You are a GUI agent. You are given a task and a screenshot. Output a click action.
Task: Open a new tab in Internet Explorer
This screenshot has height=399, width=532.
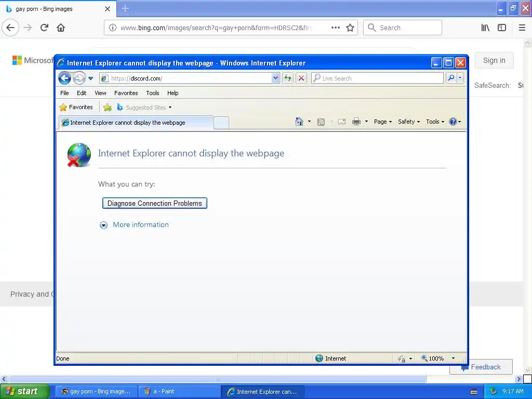[221, 123]
